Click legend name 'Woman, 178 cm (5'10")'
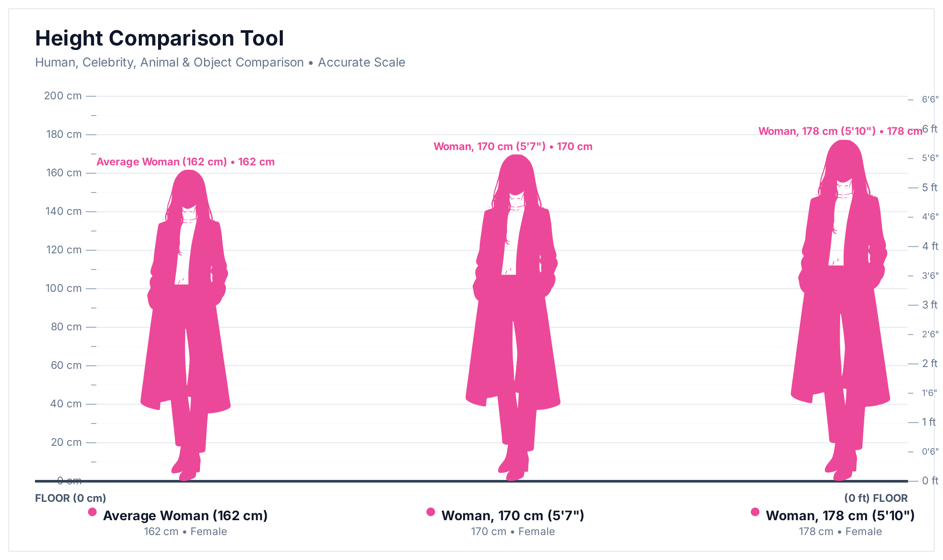The image size is (943, 560). click(x=841, y=516)
